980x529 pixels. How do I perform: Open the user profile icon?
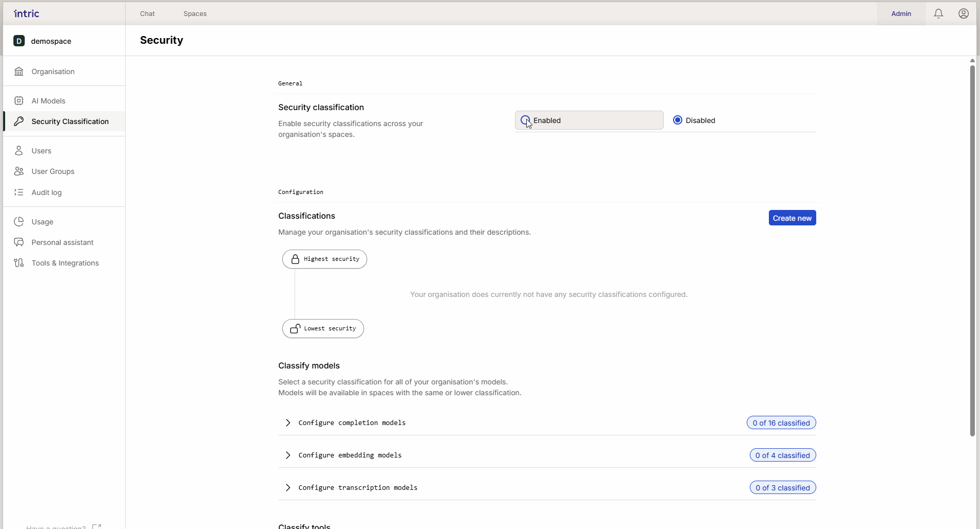963,14
